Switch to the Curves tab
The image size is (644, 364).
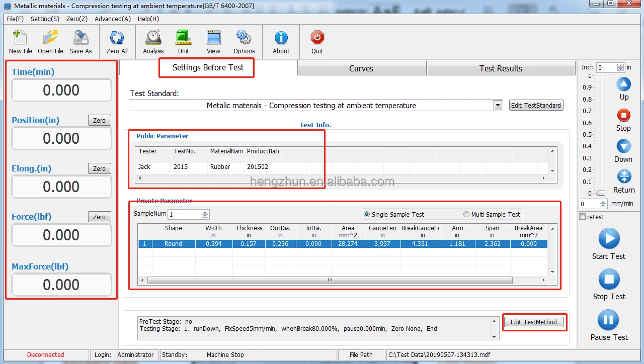tap(361, 68)
